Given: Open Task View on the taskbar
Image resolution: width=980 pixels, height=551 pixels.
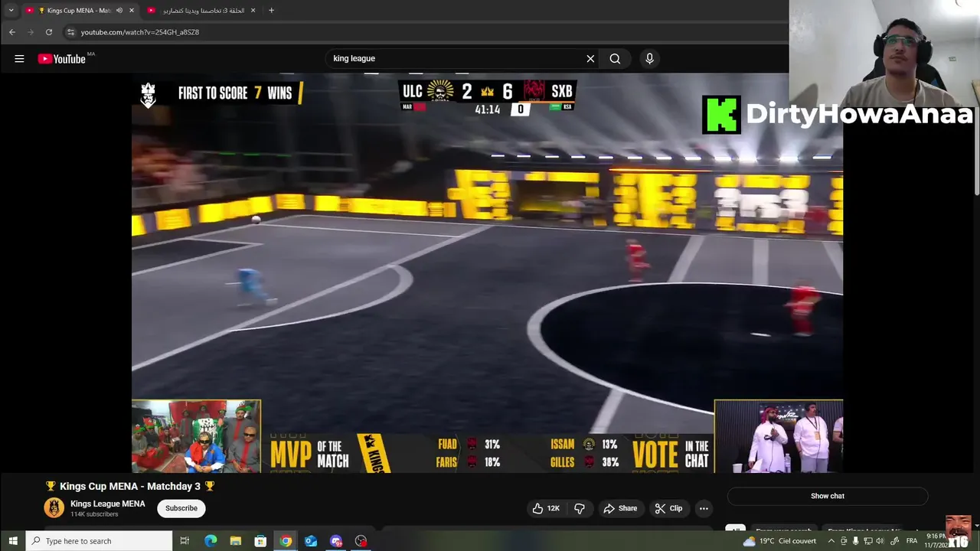Looking at the screenshot, I should point(185,541).
